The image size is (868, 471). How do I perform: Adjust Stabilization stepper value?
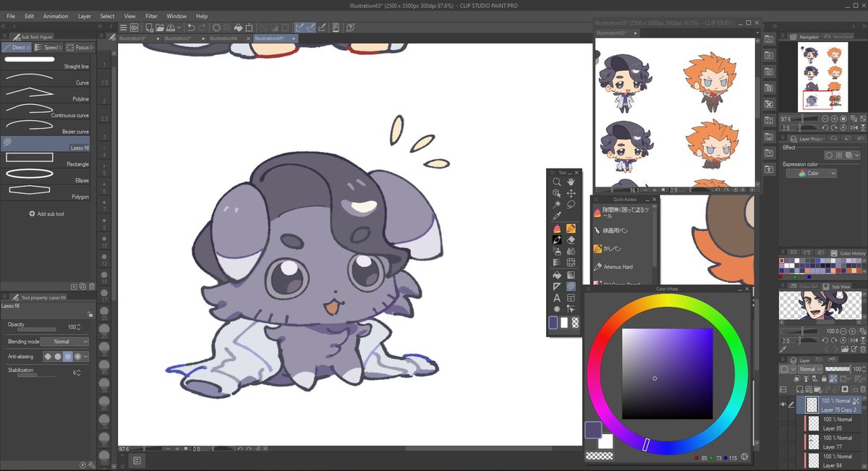79,373
